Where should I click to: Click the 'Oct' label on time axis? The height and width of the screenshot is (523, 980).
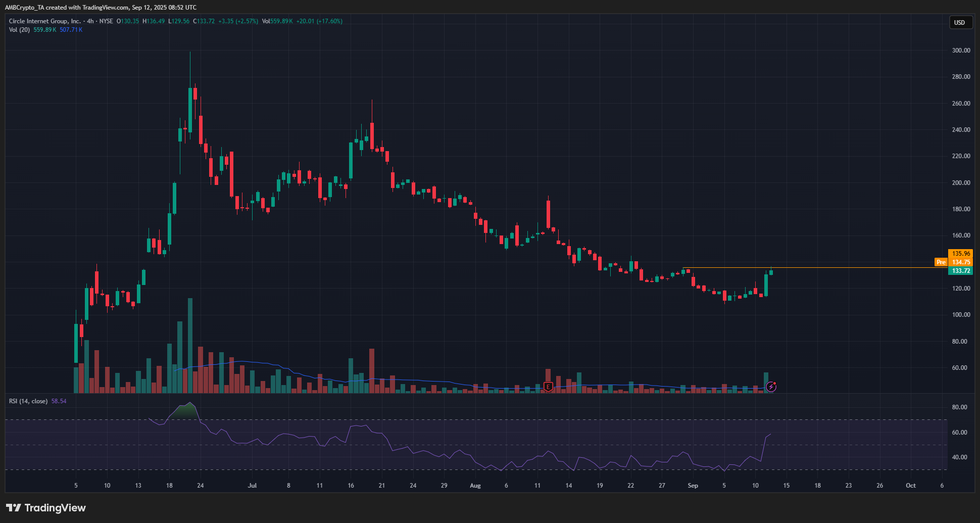[x=910, y=486]
